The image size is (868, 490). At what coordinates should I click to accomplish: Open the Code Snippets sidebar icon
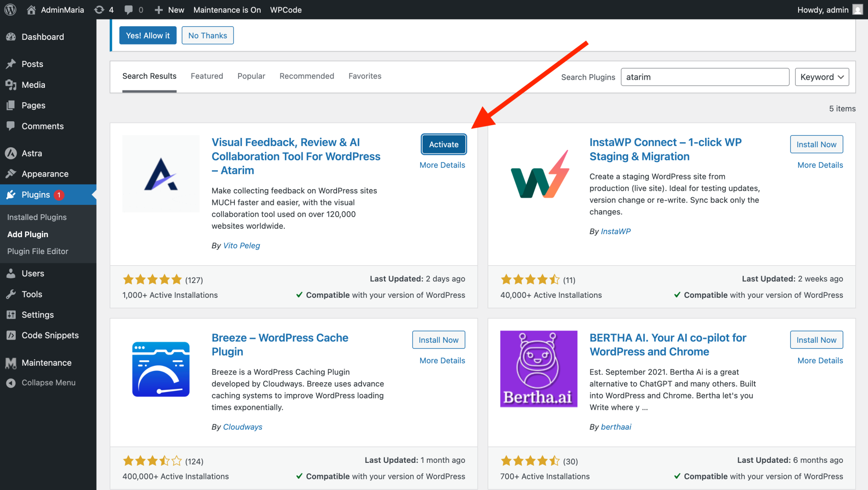tap(11, 335)
